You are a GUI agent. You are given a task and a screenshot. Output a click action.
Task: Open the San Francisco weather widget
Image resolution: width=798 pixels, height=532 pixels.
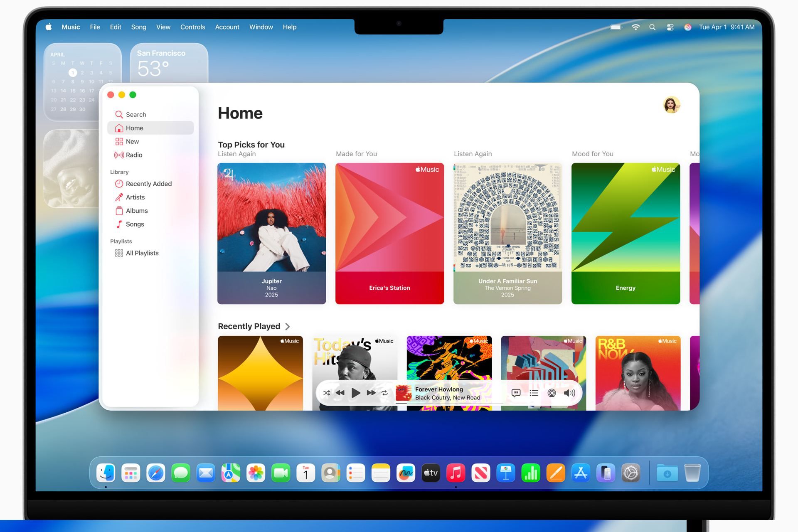click(x=169, y=63)
